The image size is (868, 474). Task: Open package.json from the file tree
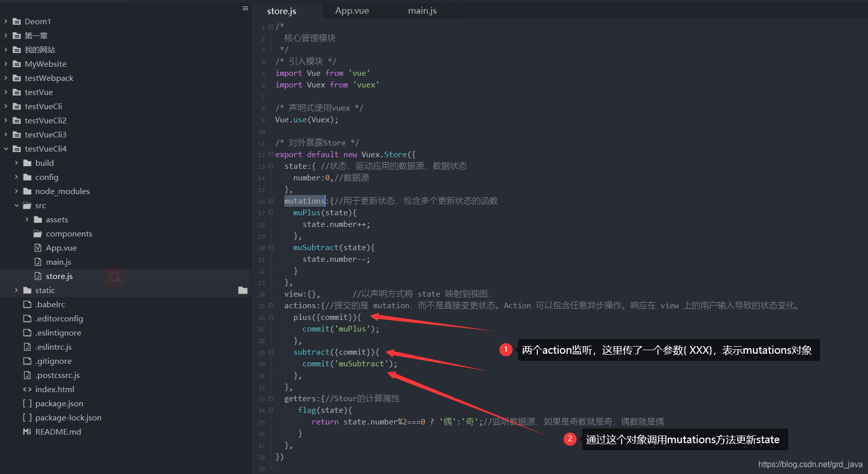point(59,403)
